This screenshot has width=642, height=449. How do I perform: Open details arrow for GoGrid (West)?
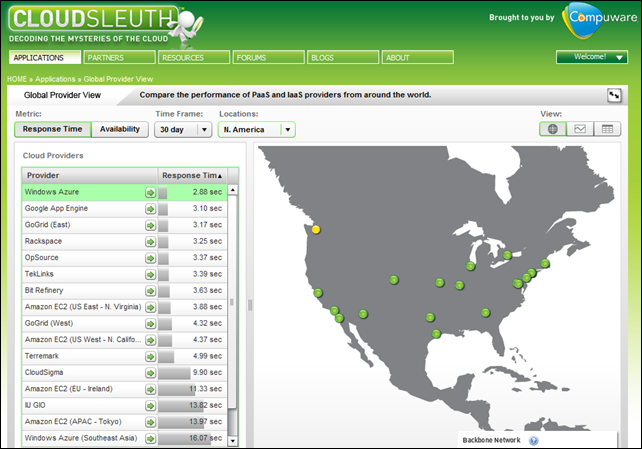[x=150, y=323]
